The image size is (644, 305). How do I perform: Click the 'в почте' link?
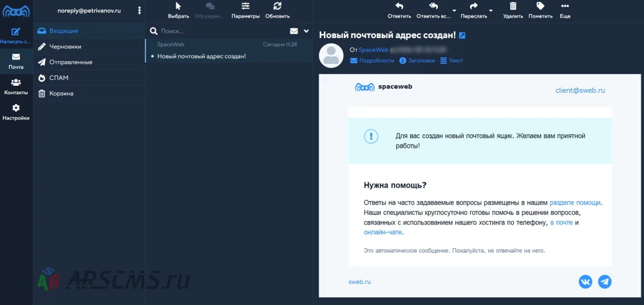click(561, 222)
